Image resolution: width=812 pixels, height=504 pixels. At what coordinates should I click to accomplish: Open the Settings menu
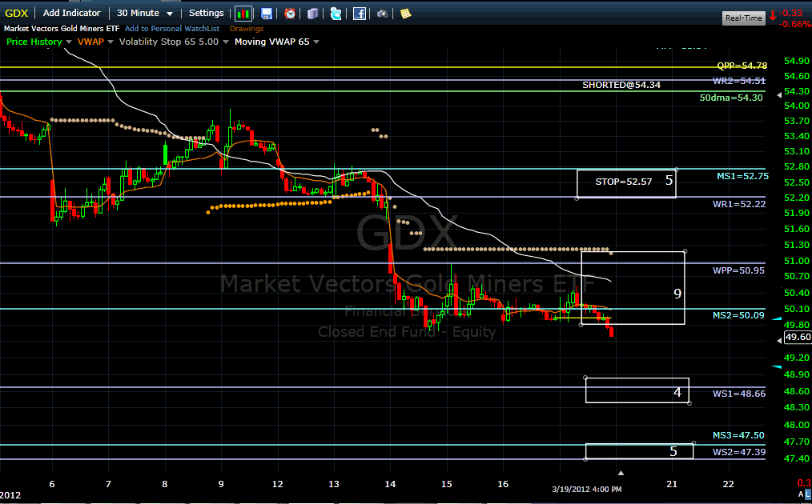point(206,13)
